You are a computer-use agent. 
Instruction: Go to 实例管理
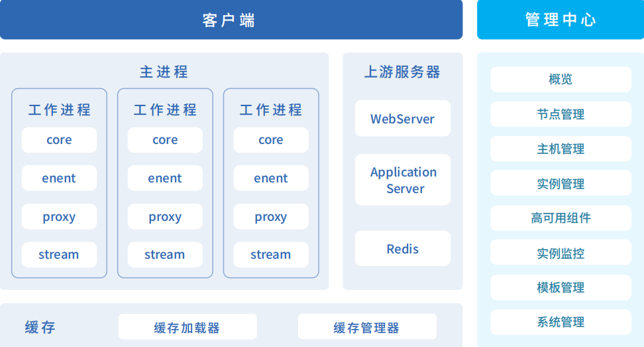(x=561, y=183)
